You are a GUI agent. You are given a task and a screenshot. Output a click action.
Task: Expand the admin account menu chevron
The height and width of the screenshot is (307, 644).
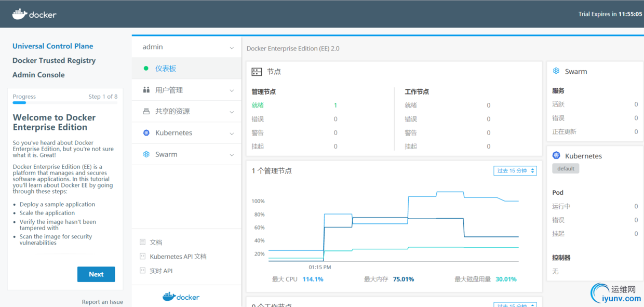pyautogui.click(x=232, y=48)
